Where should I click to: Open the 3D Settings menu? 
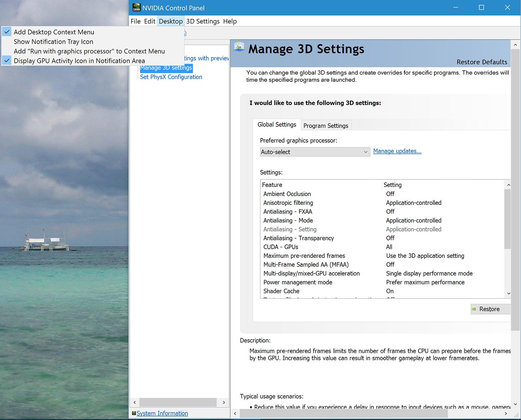[203, 21]
